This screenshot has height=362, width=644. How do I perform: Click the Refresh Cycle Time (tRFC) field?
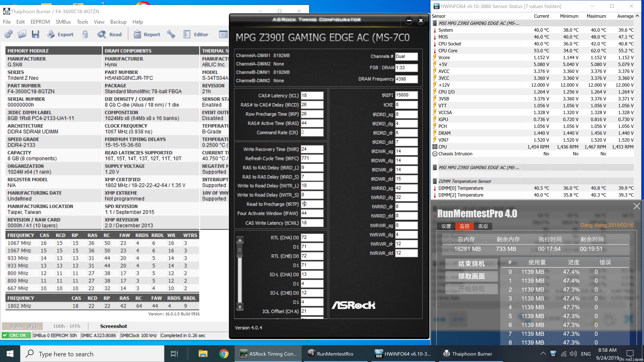(312, 158)
